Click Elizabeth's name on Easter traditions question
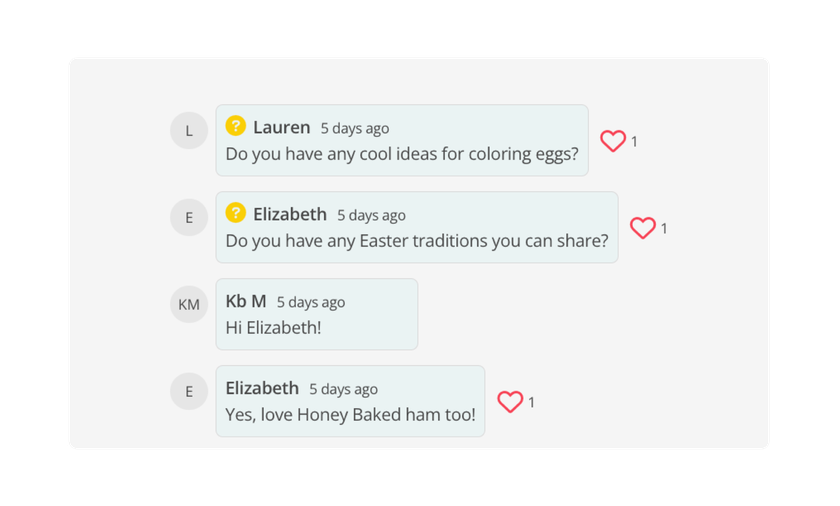This screenshot has height=506, width=840. coord(290,214)
